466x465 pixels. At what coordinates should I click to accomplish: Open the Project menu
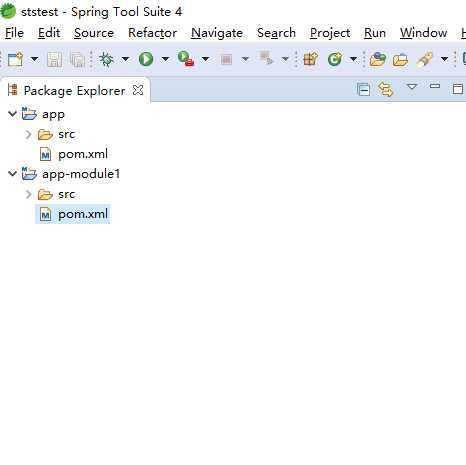(330, 33)
